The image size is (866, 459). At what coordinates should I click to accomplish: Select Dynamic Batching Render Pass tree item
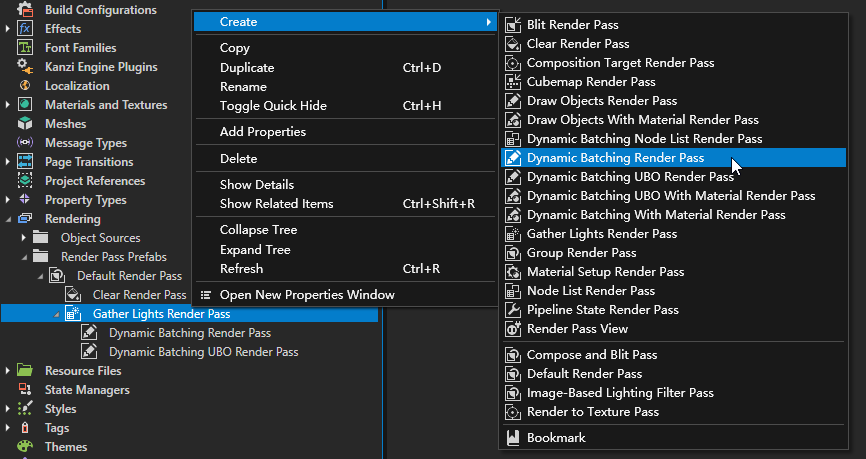pyautogui.click(x=189, y=333)
